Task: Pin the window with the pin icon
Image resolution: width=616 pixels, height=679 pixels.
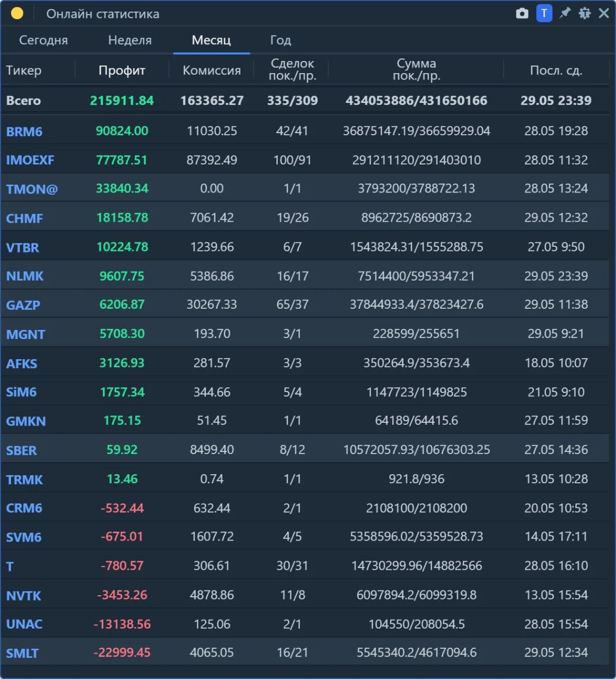Action: 565,13
